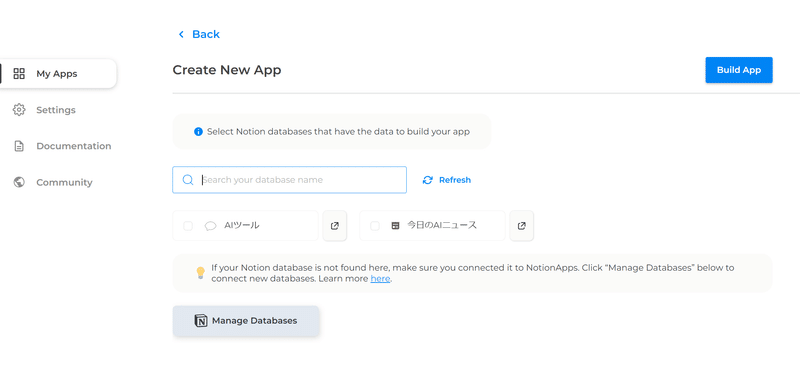Click the Build App button

(x=739, y=70)
